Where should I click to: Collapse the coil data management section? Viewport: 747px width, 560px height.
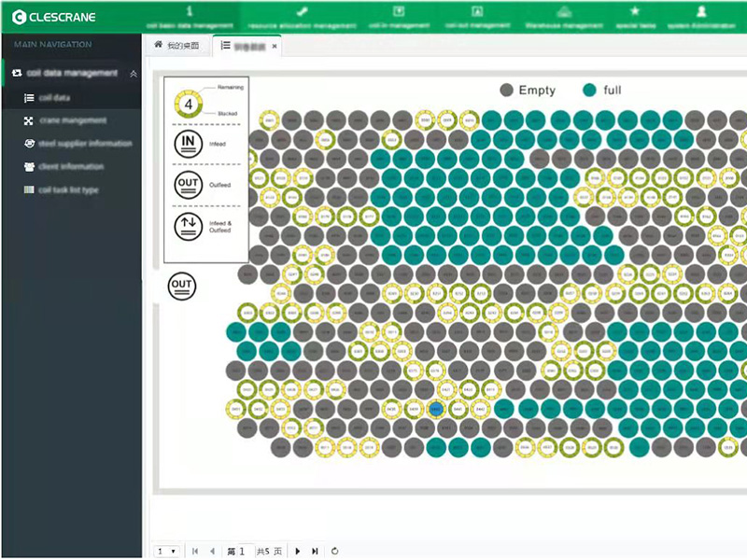pos(133,74)
